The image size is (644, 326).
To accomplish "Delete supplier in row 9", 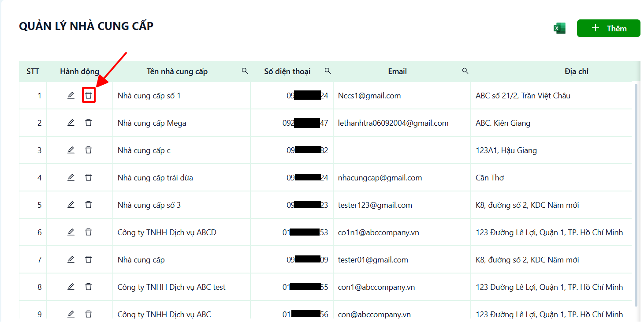I will [x=89, y=314].
